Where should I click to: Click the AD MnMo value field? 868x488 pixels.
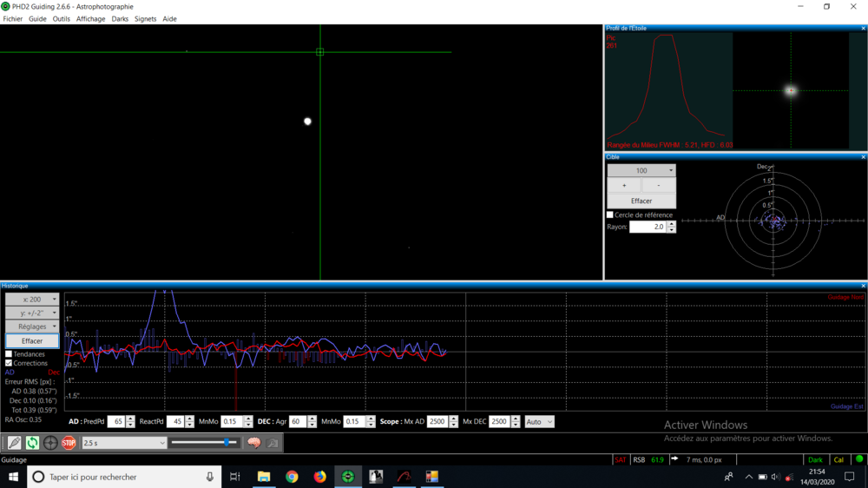coord(232,421)
